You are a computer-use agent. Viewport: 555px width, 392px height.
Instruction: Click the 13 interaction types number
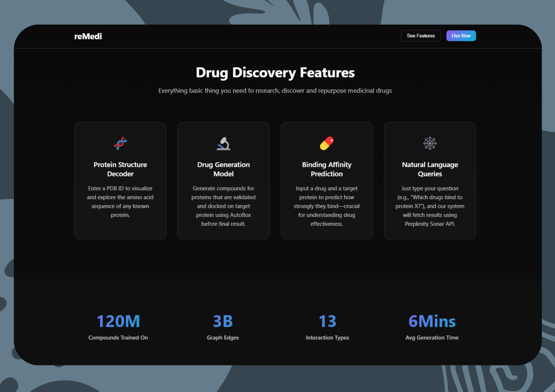tap(327, 321)
